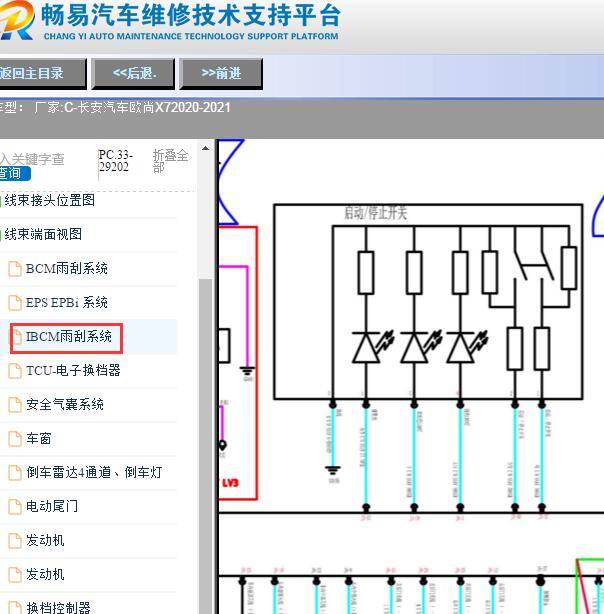Open the EPS EPBi 系统 entry
Screen dimensions: 604x614
(x=67, y=302)
